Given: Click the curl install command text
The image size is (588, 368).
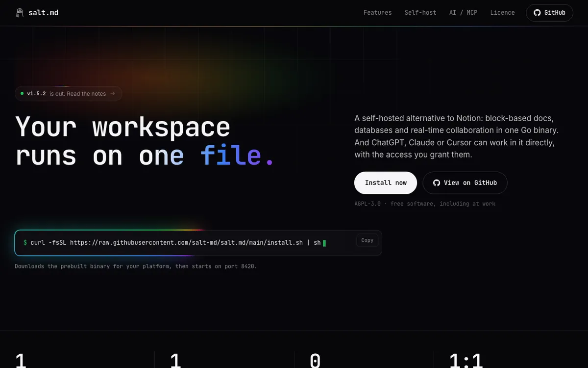Looking at the screenshot, I should pos(175,242).
